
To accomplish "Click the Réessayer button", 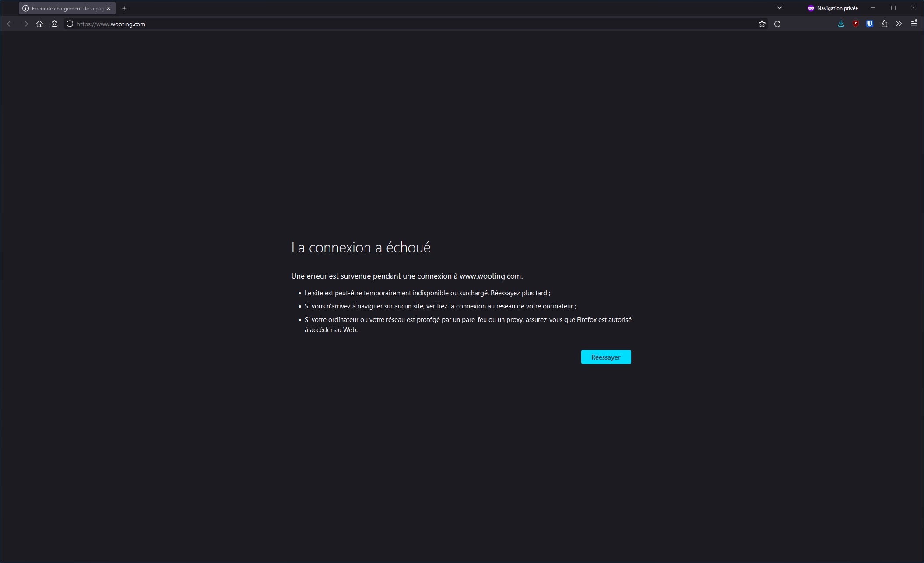I will 606,357.
